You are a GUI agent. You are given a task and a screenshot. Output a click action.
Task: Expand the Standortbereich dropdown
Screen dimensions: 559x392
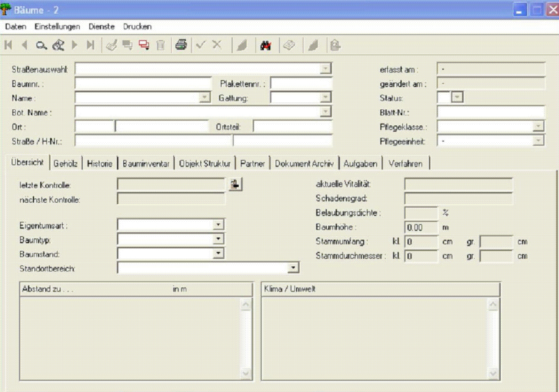(293, 267)
